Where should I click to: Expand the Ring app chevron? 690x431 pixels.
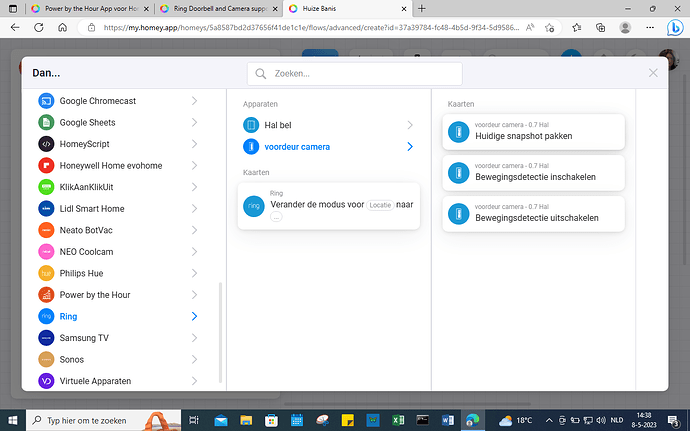pos(195,316)
